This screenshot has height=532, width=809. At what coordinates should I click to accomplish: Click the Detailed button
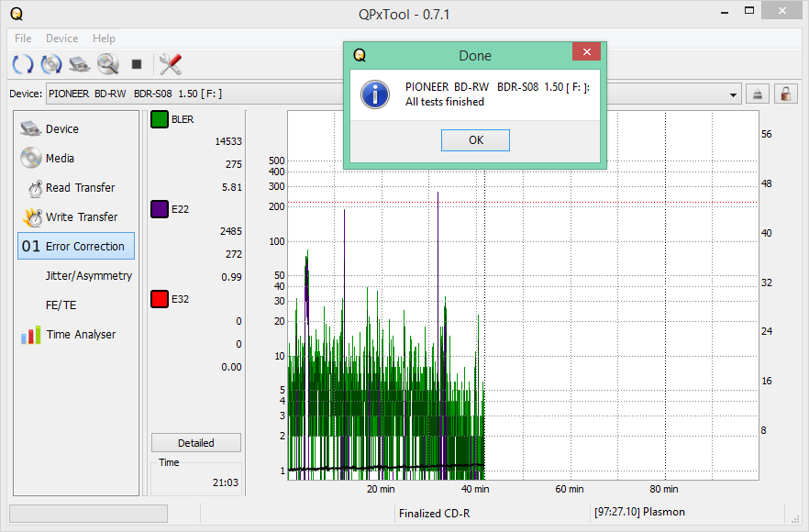coord(196,443)
